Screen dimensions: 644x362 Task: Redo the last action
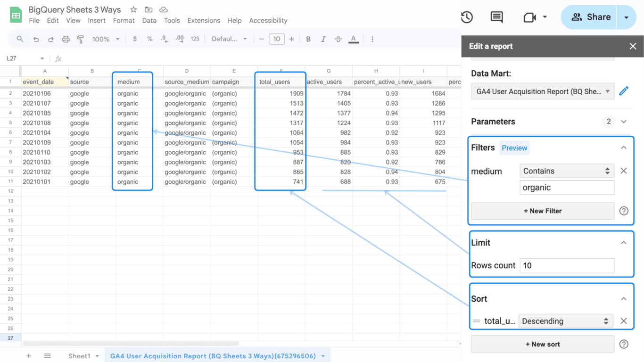(50, 39)
